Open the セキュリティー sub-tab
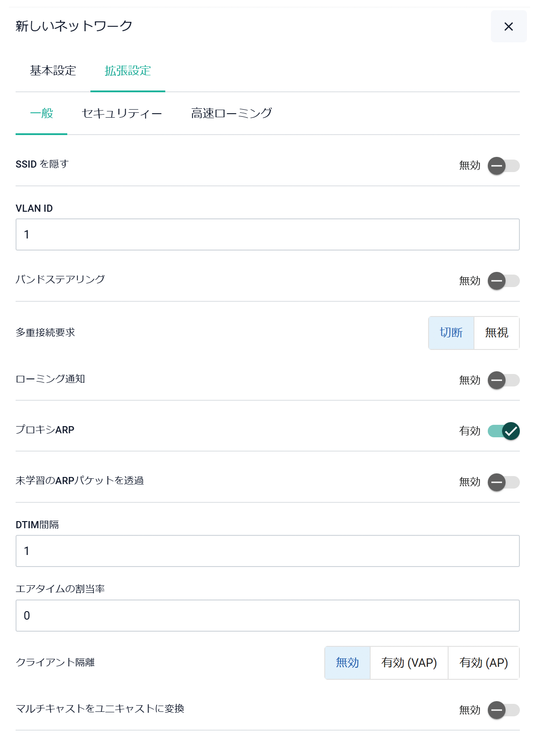Viewport: 535px width, 756px height. coord(122,114)
